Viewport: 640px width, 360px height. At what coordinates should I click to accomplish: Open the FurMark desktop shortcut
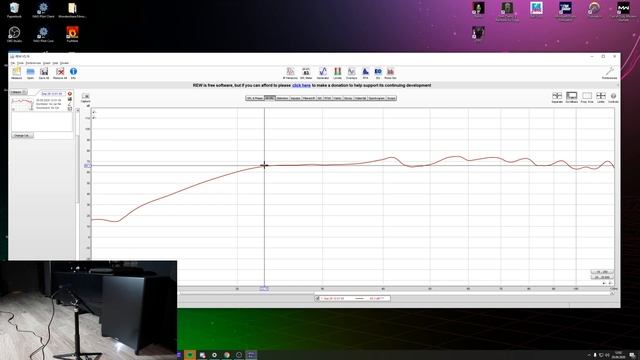(72, 34)
